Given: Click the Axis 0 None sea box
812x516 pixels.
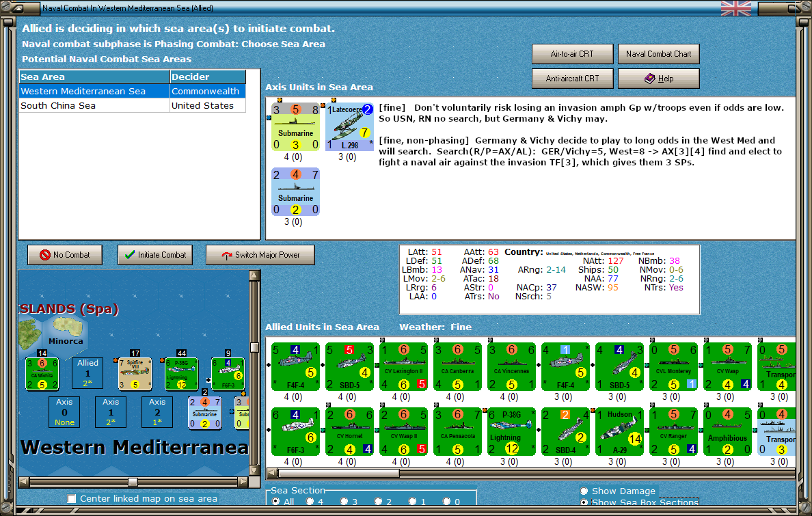Looking at the screenshot, I should 64,412.
